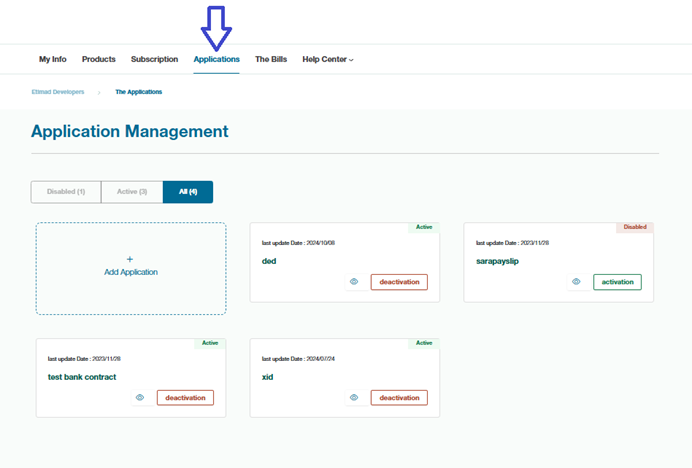Click the plus icon to add application
The width and height of the screenshot is (692, 468).
click(130, 259)
